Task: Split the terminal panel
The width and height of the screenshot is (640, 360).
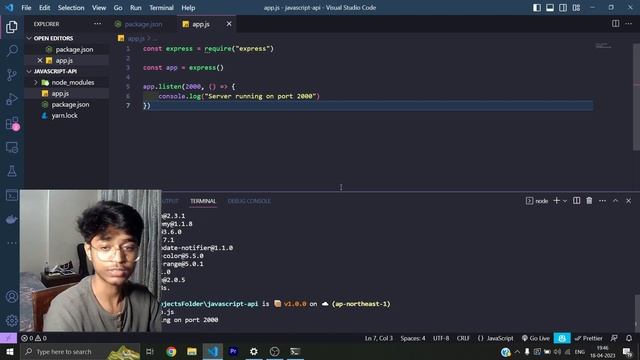Action: [x=576, y=200]
